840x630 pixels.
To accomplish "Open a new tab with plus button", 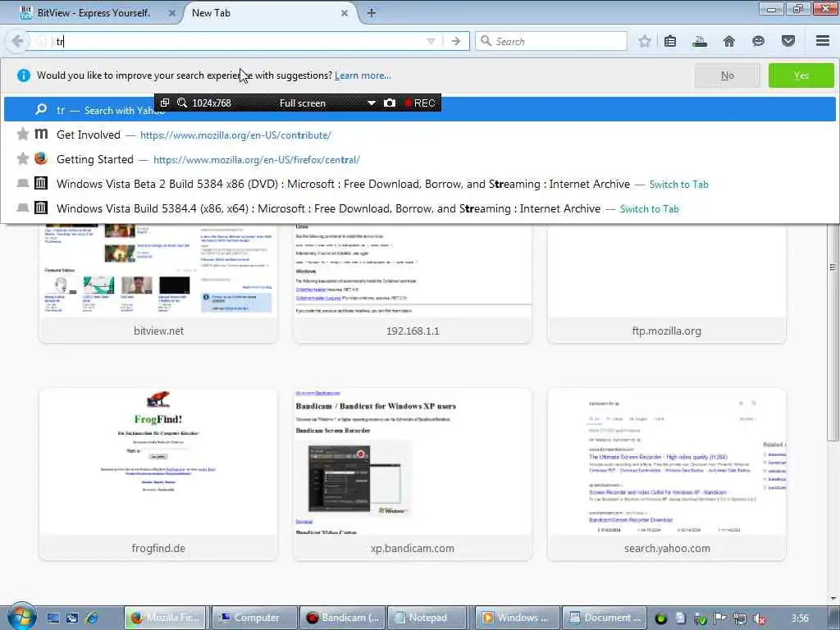I will pyautogui.click(x=372, y=13).
